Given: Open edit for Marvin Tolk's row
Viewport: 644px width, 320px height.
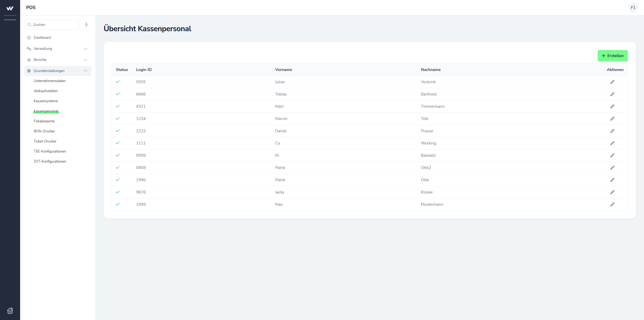Looking at the screenshot, I should pyautogui.click(x=612, y=119).
